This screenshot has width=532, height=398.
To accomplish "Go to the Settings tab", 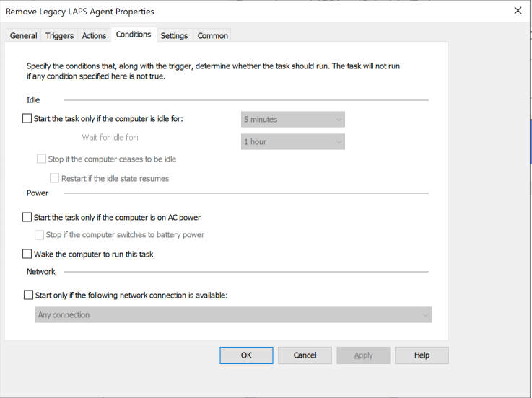I will [174, 36].
